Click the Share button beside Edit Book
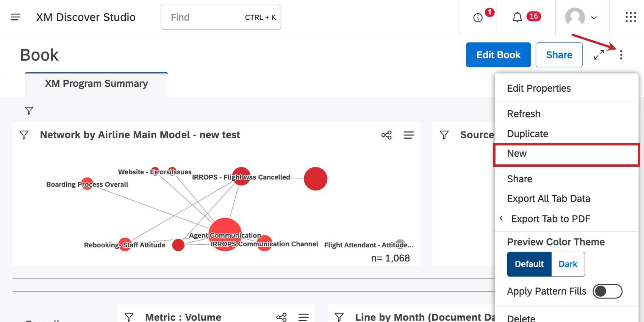The image size is (644, 322). (559, 55)
